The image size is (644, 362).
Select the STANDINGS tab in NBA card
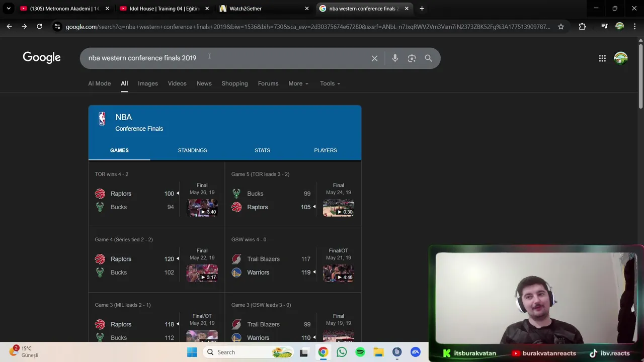point(192,150)
